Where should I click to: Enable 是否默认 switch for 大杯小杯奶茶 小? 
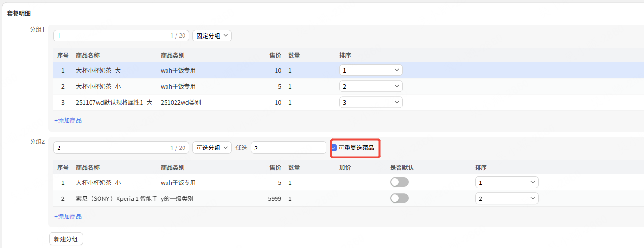399,182
